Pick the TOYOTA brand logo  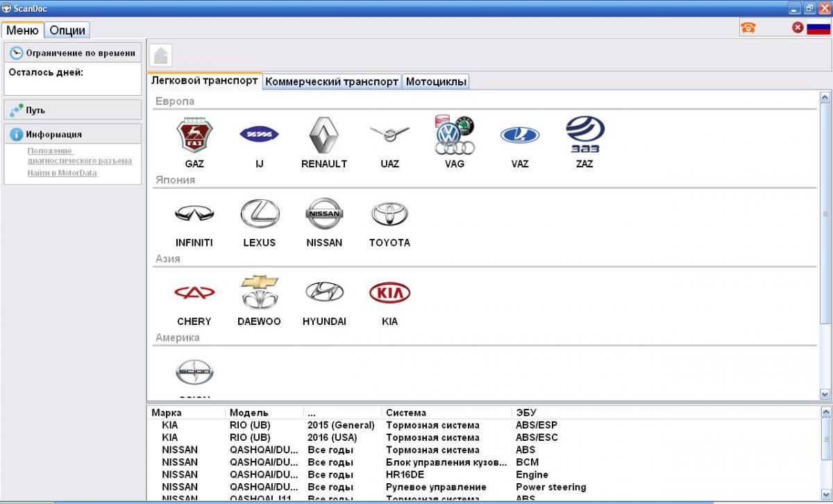389,214
